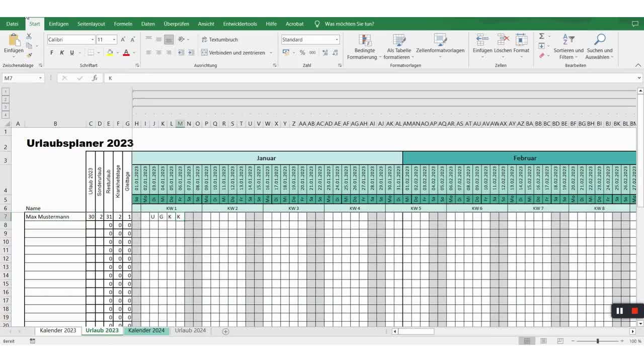This screenshot has width=644, height=362.
Task: Center cell text horizontally
Action: coord(158,53)
